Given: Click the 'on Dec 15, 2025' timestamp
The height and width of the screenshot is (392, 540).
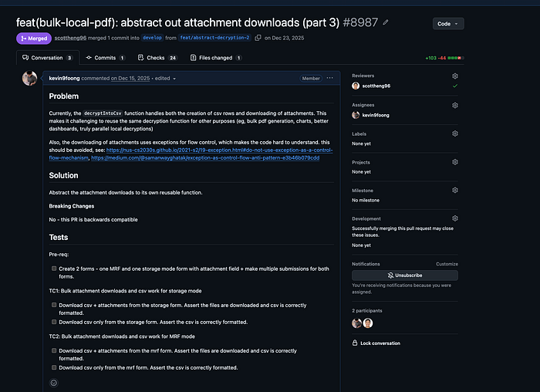Looking at the screenshot, I should 130,78.
